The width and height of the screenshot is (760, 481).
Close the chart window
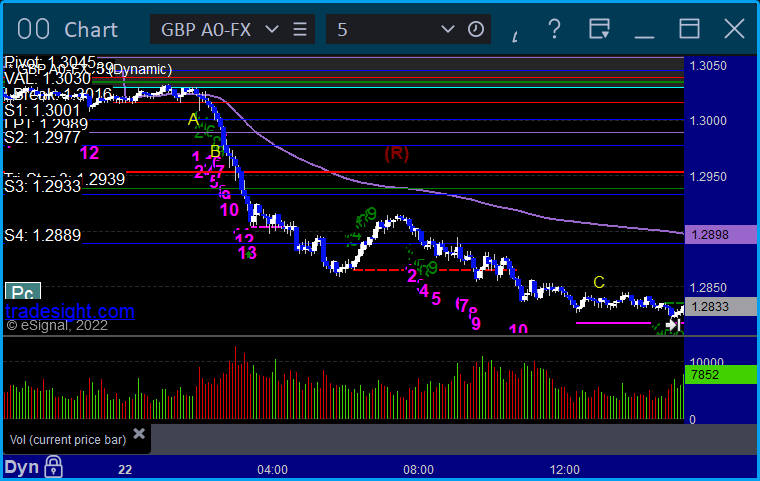(734, 29)
